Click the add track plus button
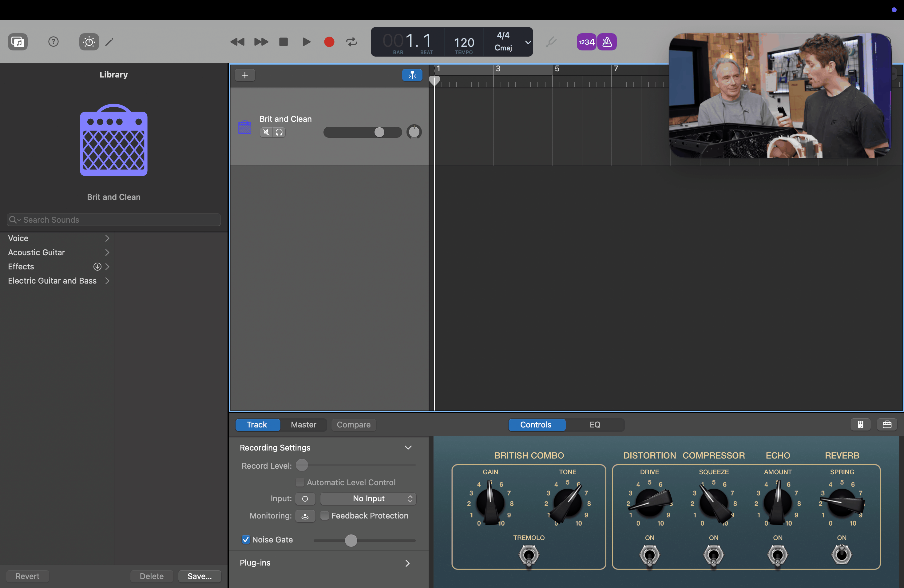 click(x=245, y=75)
